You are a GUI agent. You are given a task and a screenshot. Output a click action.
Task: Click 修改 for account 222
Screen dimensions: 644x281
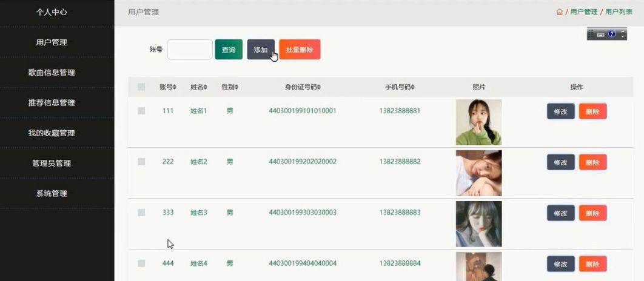561,162
